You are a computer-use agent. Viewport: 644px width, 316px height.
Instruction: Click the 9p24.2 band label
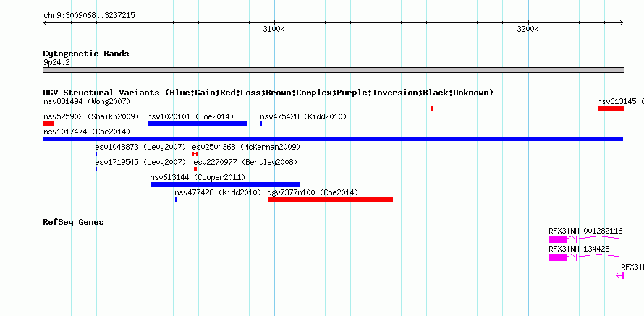click(56, 62)
